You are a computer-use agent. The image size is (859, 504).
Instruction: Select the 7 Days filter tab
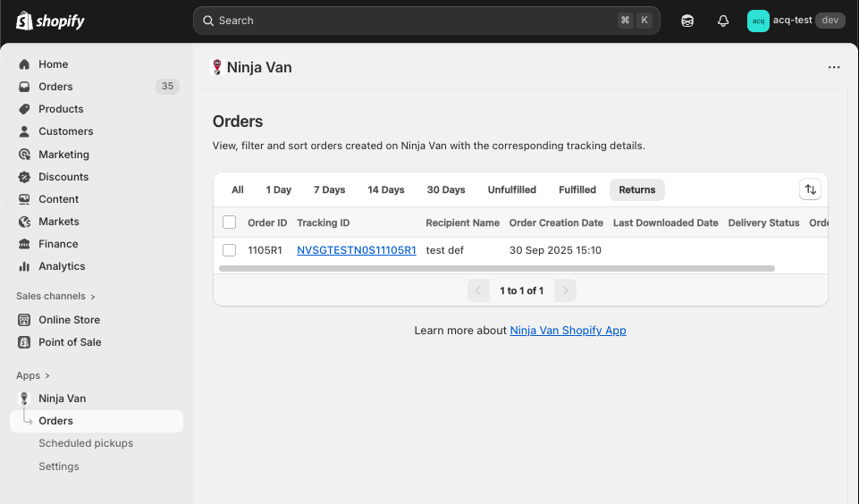(x=329, y=189)
